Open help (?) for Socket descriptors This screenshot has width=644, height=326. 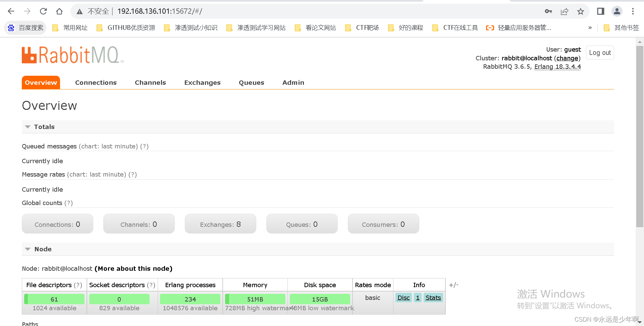[151, 285]
